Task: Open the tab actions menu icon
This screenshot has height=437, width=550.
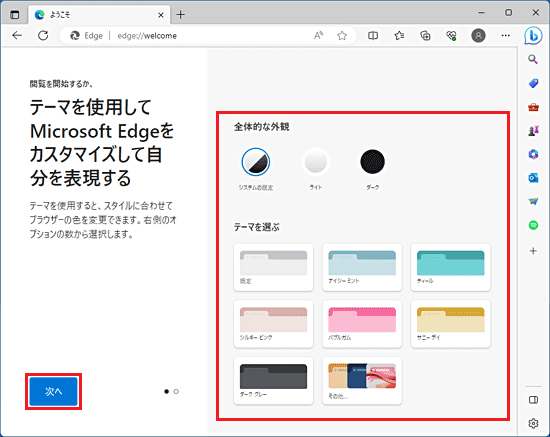Action: pos(15,15)
